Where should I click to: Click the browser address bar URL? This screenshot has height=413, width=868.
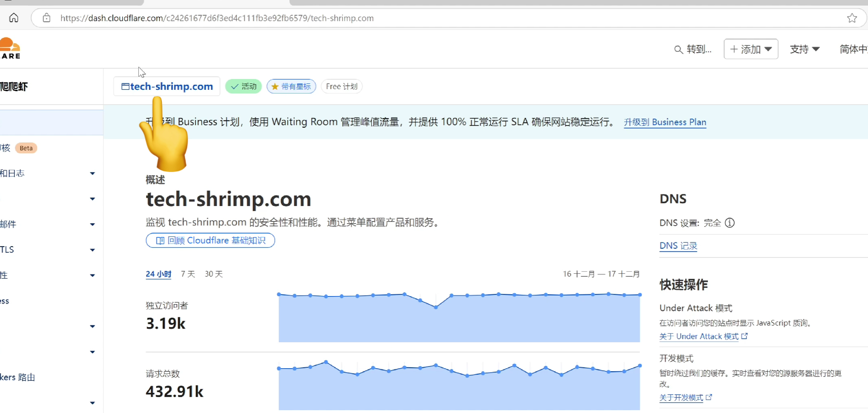(217, 18)
